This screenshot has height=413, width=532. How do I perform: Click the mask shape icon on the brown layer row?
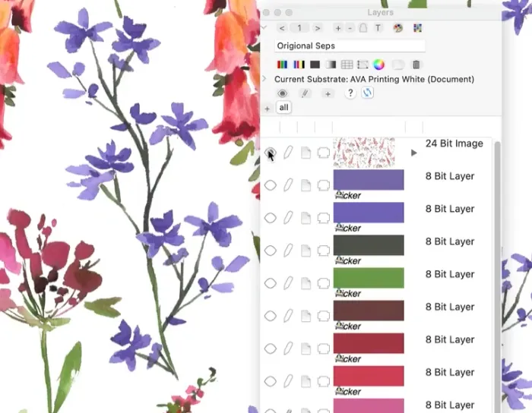[323, 316]
